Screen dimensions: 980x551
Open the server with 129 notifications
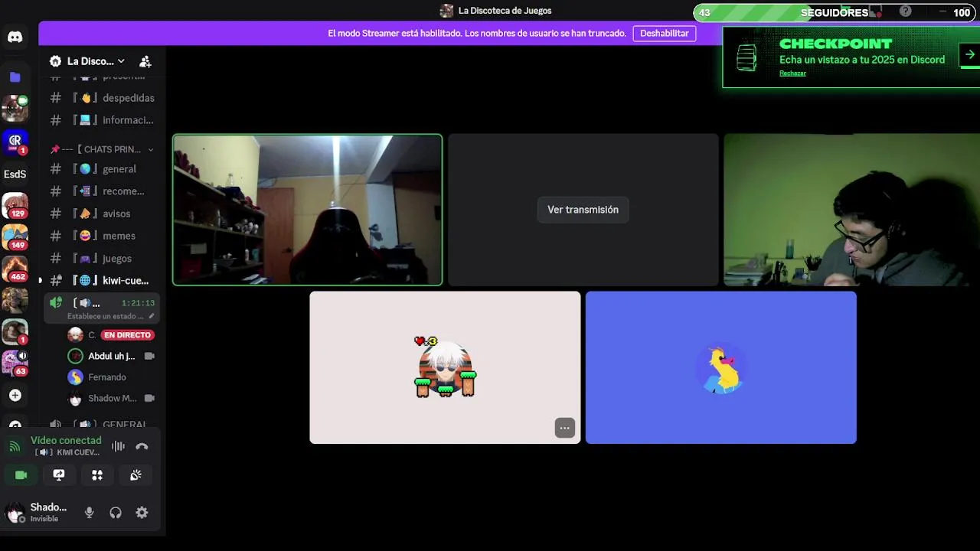15,207
